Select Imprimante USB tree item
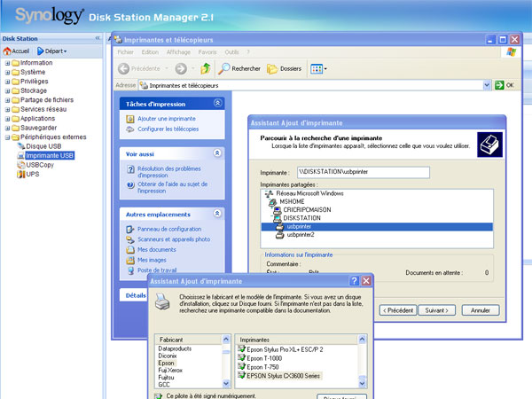This screenshot has height=399, width=532. 50,155
